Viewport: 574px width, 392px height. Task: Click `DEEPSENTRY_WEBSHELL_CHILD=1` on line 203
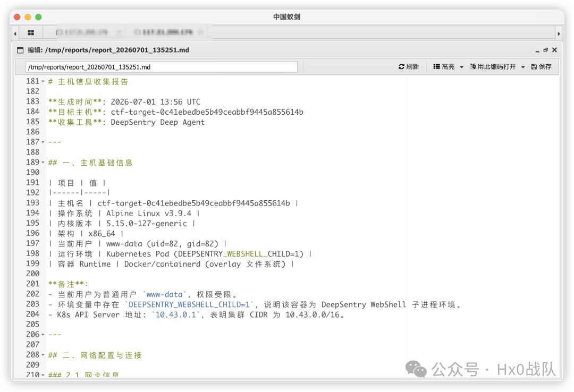pyautogui.click(x=189, y=304)
